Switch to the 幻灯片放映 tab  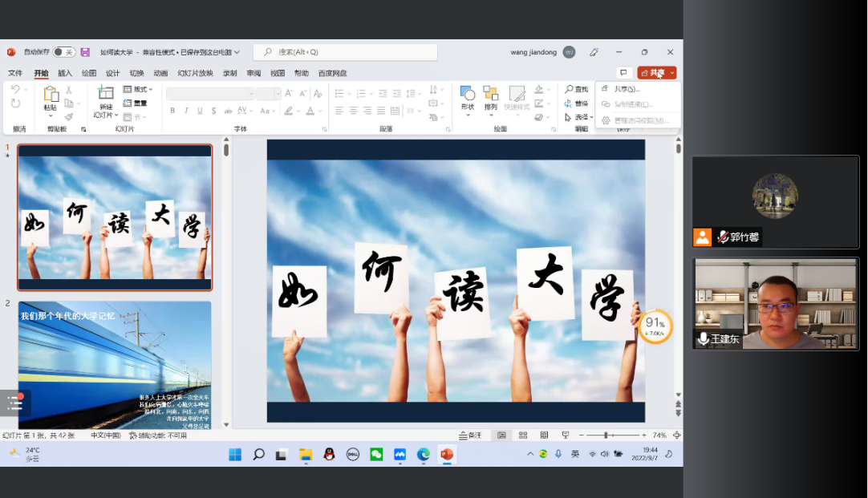pos(195,73)
